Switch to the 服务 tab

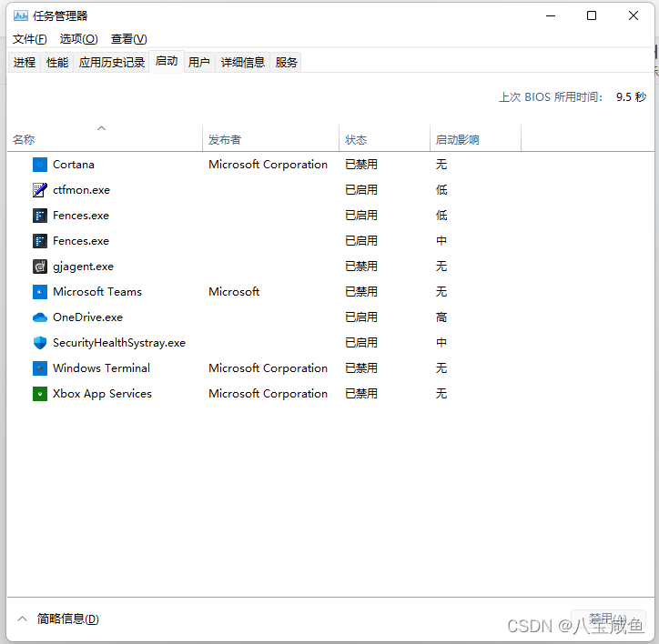(x=286, y=63)
